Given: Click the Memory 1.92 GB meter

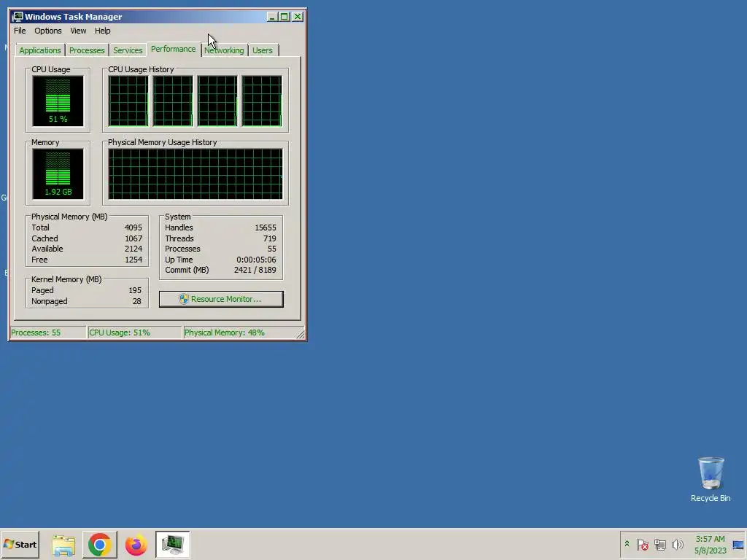Looking at the screenshot, I should [58, 174].
